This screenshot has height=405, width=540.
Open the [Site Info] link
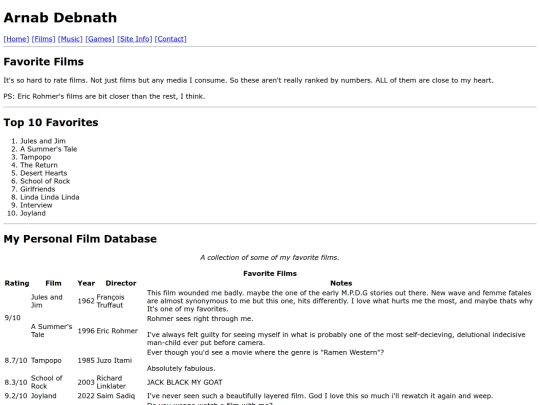(x=135, y=39)
